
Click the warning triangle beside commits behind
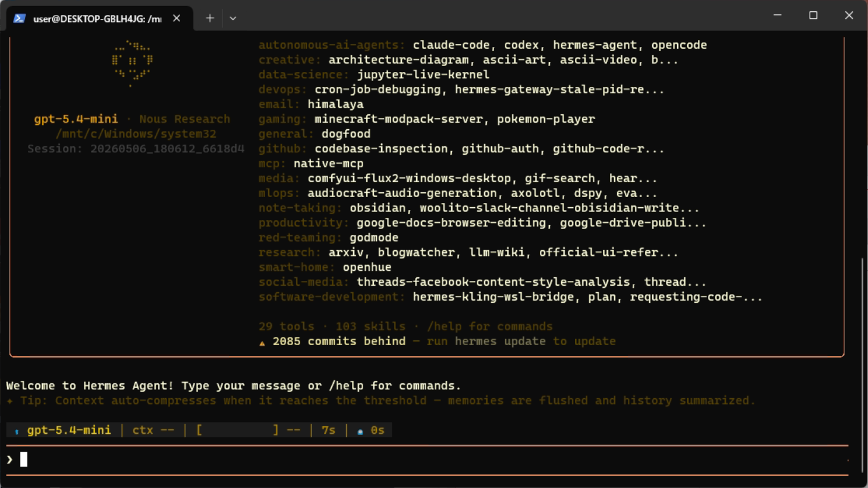point(262,342)
